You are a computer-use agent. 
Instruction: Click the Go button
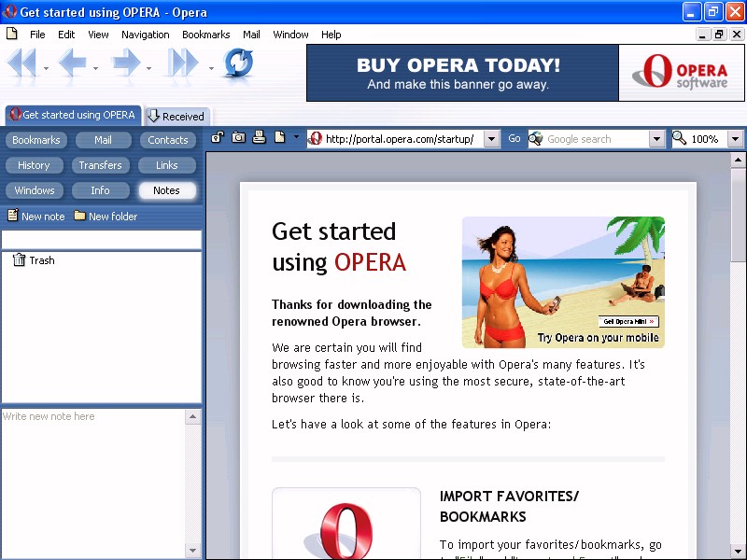point(514,138)
